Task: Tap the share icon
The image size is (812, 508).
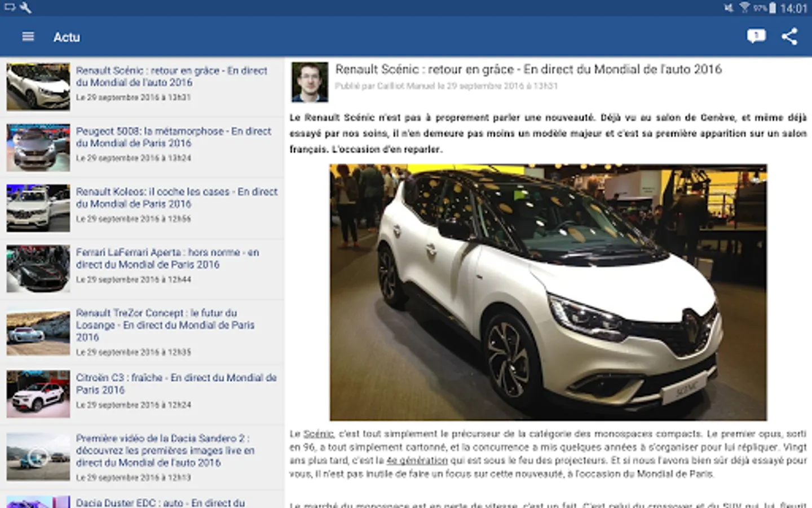Action: tap(789, 37)
